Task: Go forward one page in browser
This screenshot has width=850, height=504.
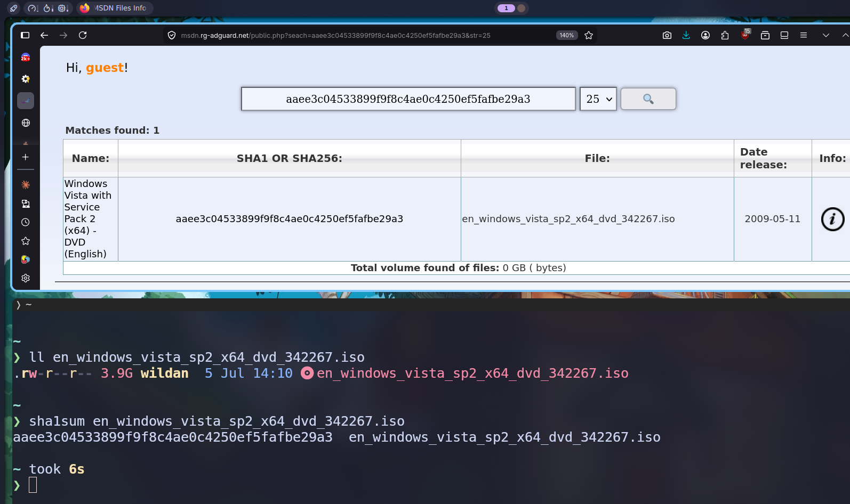Action: 63,35
